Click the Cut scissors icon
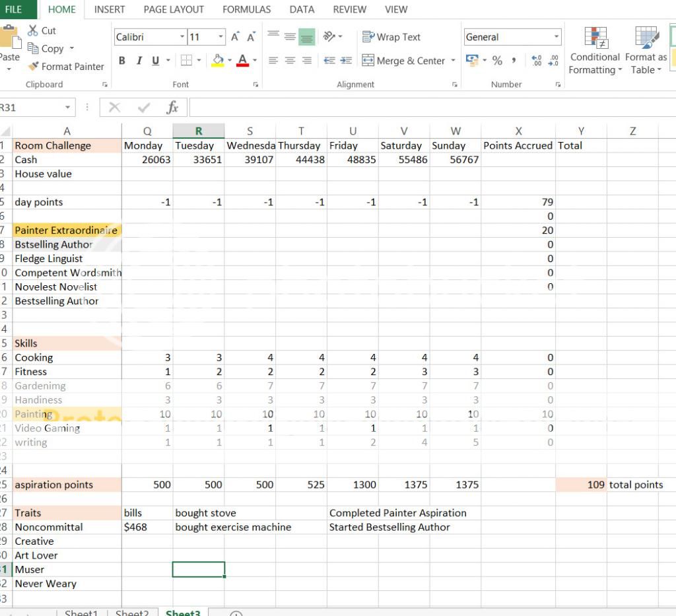The image size is (676, 616). 33,30
